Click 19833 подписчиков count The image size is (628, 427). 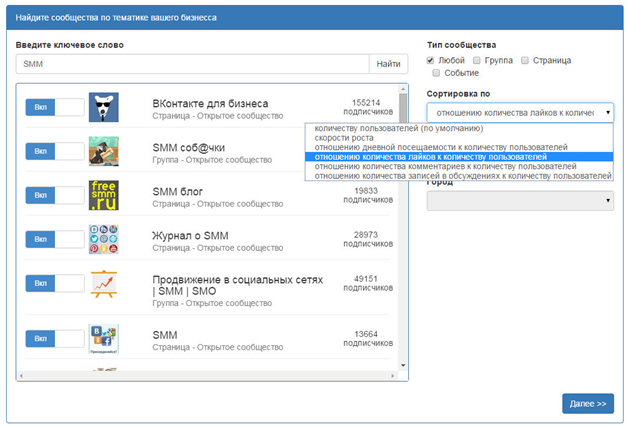pyautogui.click(x=368, y=195)
